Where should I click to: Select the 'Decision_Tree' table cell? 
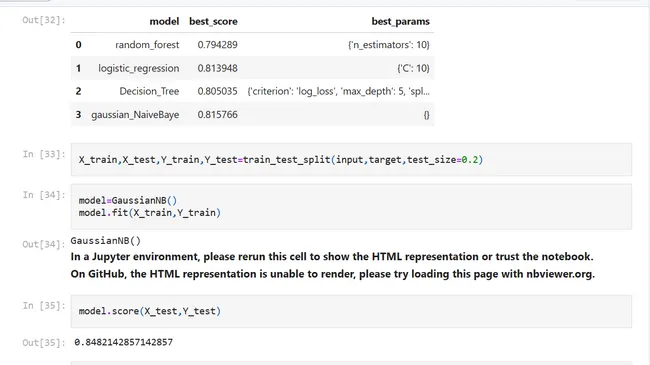point(149,91)
